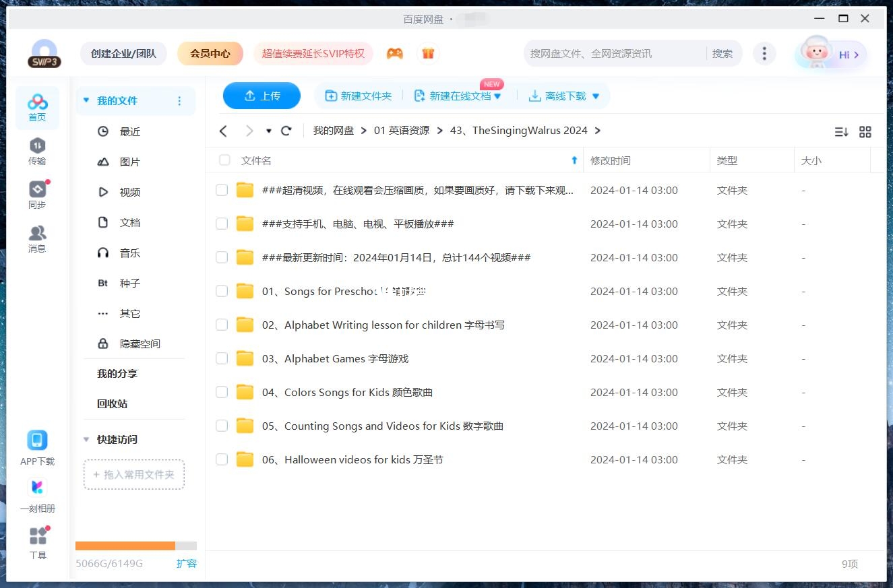This screenshot has height=588, width=893.
Task: Open the 传输 (Transfer) panel
Action: point(37,152)
